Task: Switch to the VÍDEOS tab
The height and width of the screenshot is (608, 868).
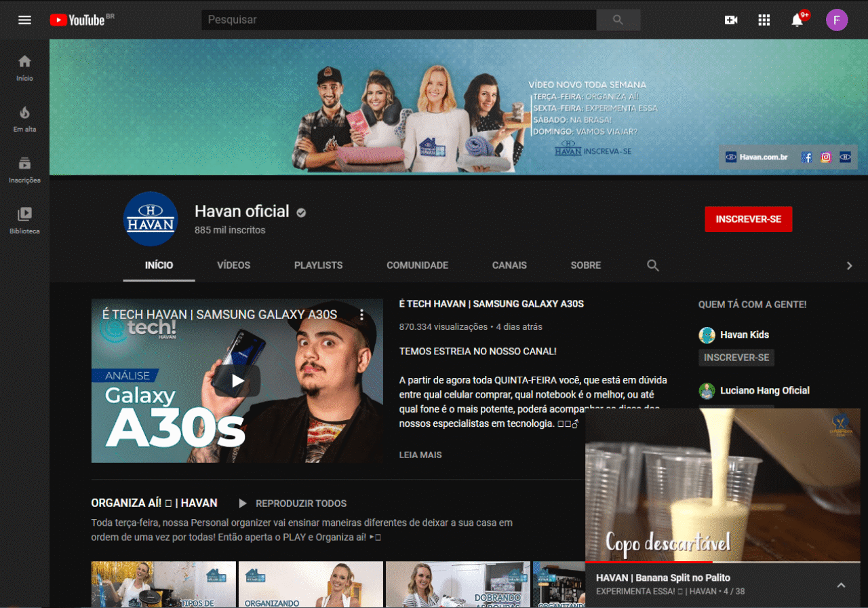Action: [234, 265]
